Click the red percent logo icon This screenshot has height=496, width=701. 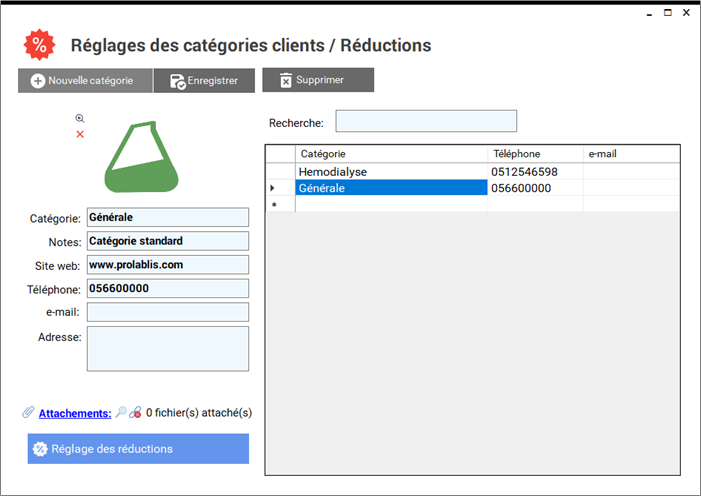point(40,44)
